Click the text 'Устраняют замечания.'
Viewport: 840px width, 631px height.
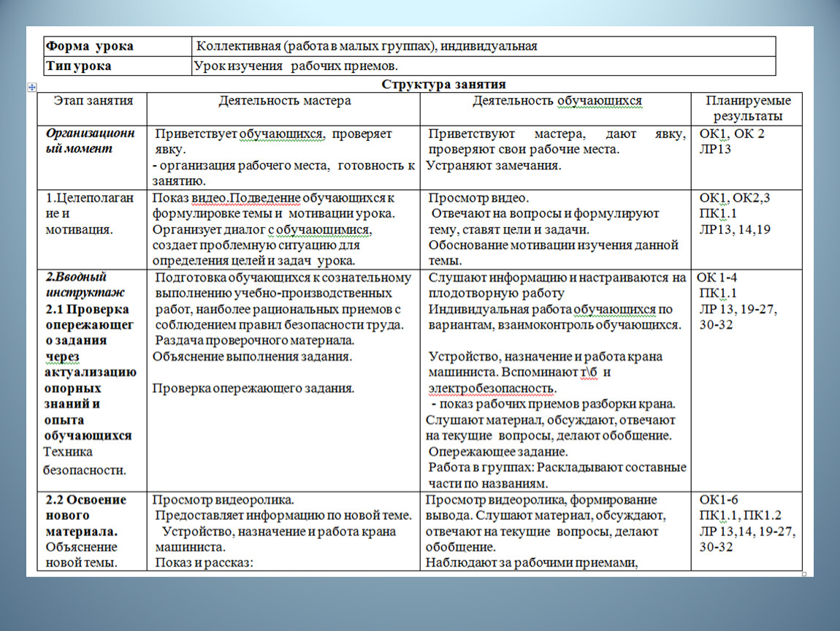click(x=493, y=166)
